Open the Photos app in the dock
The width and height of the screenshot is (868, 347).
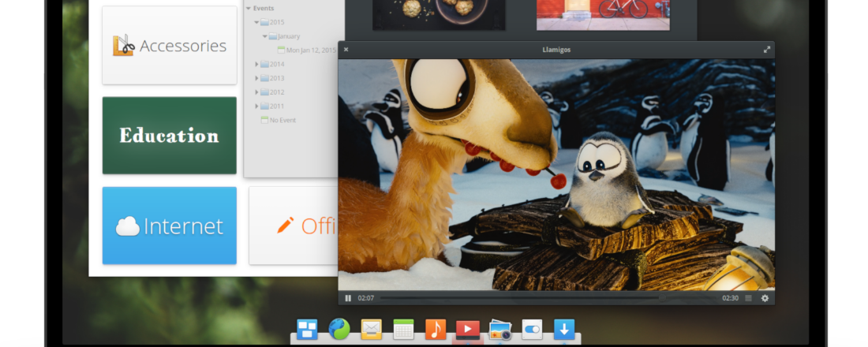click(x=499, y=330)
